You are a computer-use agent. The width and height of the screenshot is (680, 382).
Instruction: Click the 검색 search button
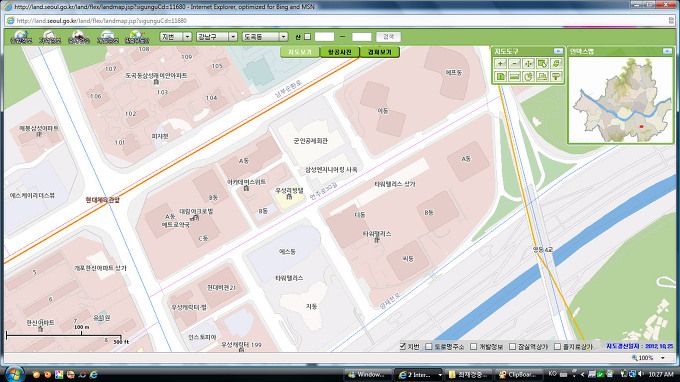coord(388,37)
